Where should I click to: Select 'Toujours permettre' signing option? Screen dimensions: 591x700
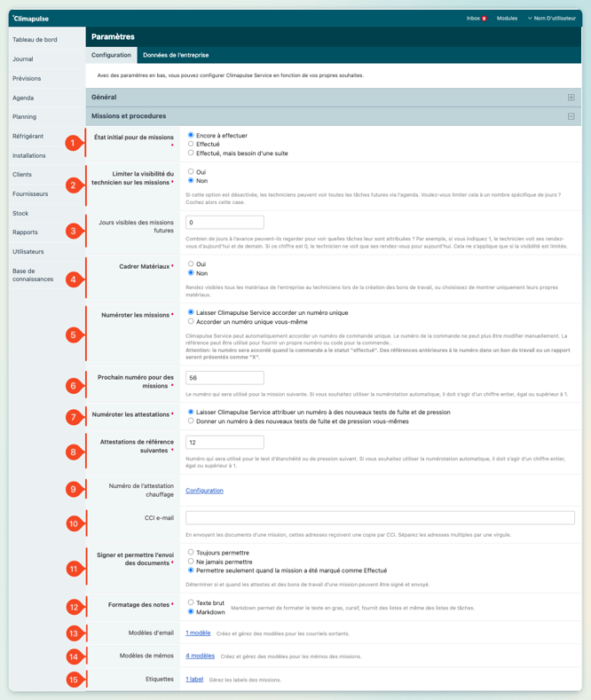click(x=191, y=552)
